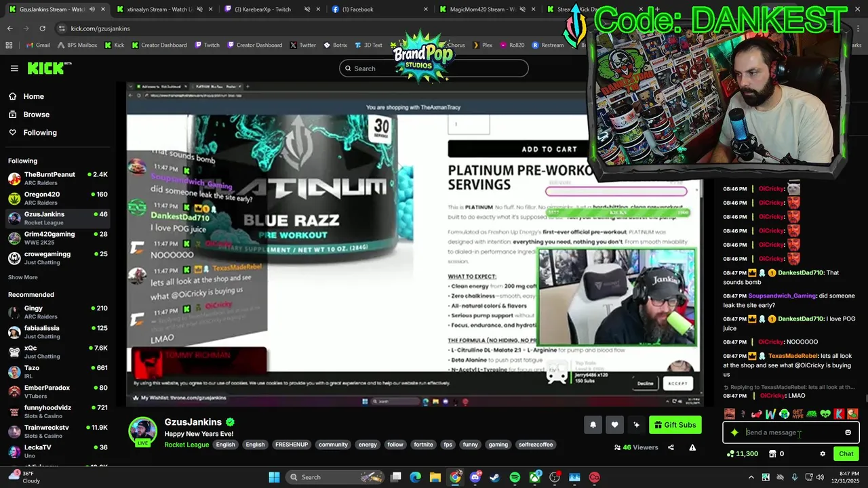Open the Roll20 bookmark
This screenshot has width=868, height=488.
coord(512,45)
